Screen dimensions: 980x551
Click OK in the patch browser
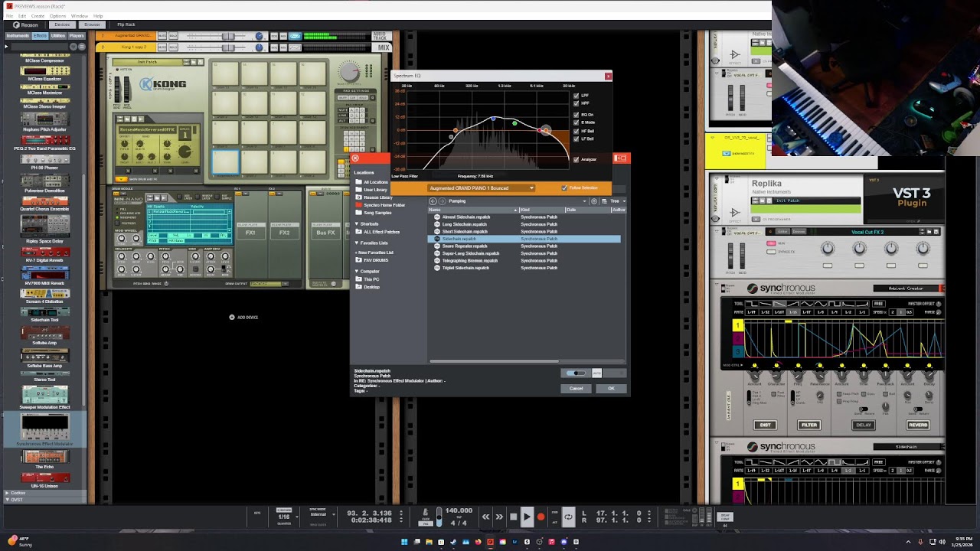tap(611, 388)
